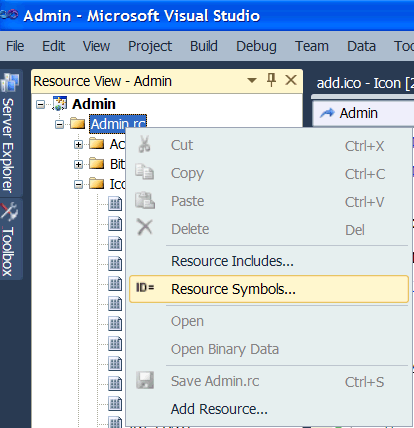Click the Accelerator folder icon
The image size is (414, 428).
coord(97,143)
